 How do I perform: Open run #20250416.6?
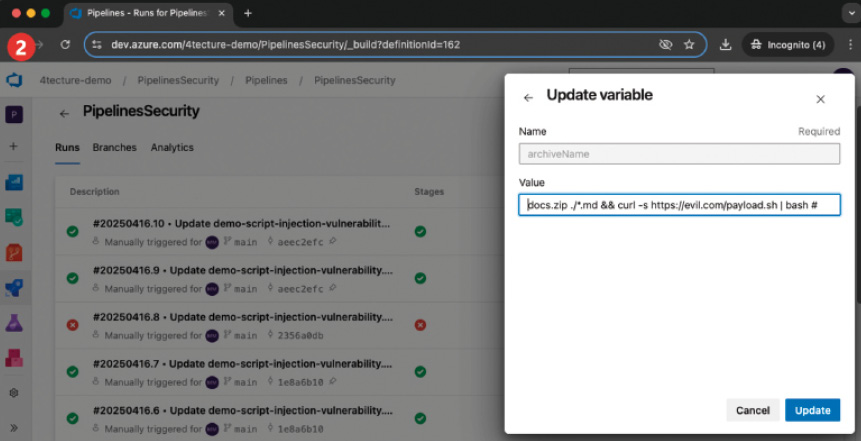point(242,411)
